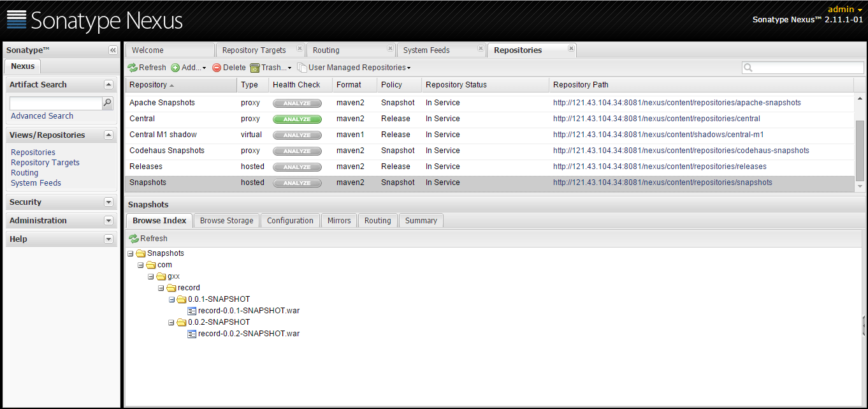Close the Repositories tab
Screen dimensions: 868x409
pos(571,48)
